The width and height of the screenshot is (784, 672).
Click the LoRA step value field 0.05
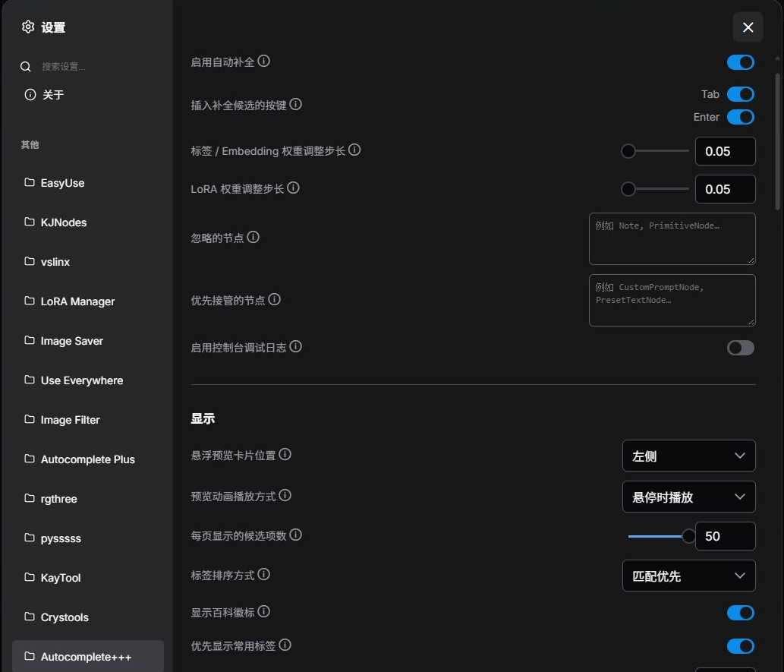[x=725, y=189]
